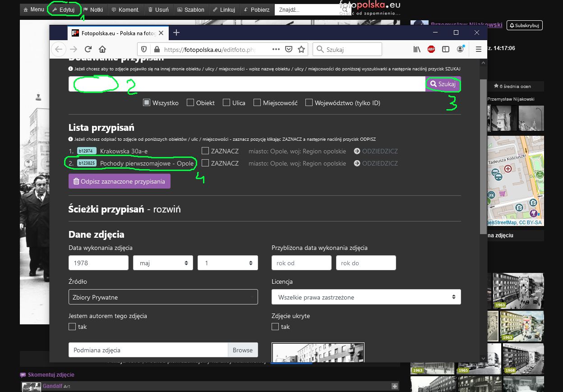Click Pobierz in the top toolbar
The width and height of the screenshot is (563, 392).
coord(257,9)
